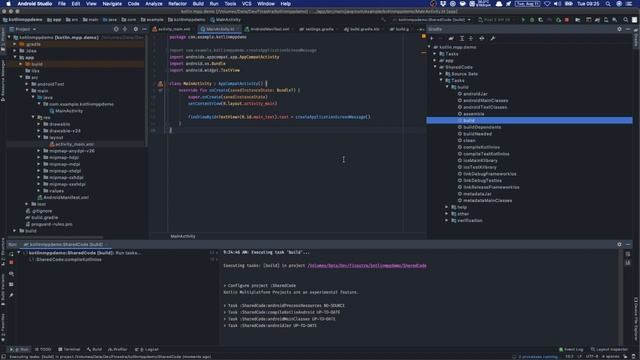
Task: Select the clean Gradle task
Action: [x=469, y=140]
